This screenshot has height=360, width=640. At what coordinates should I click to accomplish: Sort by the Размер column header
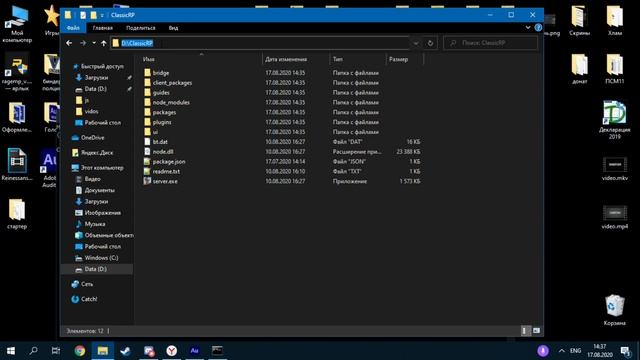pos(398,59)
